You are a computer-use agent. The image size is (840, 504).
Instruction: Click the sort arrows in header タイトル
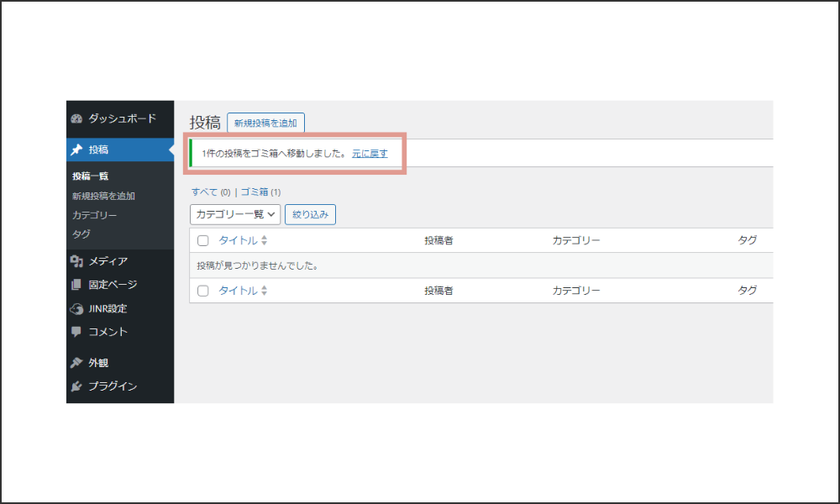click(264, 240)
